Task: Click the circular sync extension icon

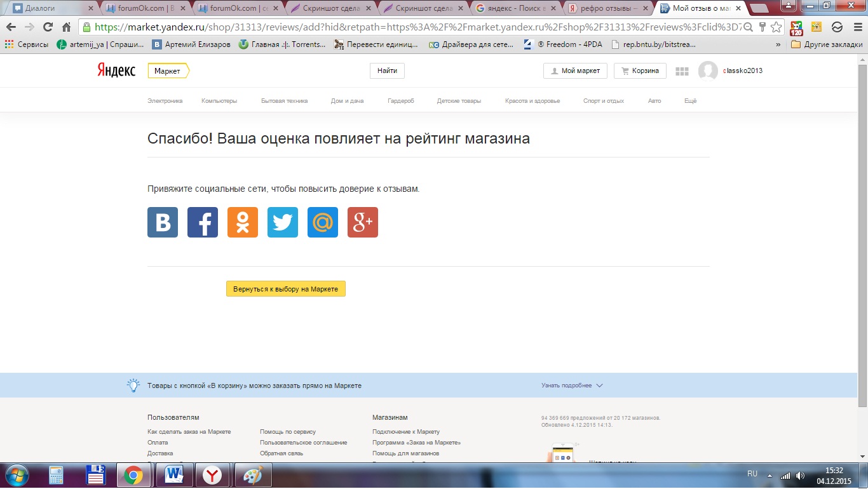Action: [x=837, y=27]
